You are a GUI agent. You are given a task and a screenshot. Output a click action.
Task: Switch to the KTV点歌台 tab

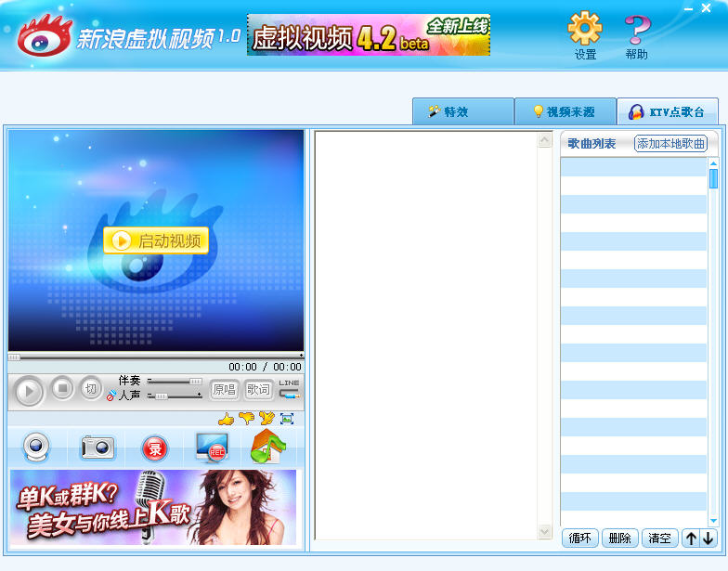click(667, 111)
